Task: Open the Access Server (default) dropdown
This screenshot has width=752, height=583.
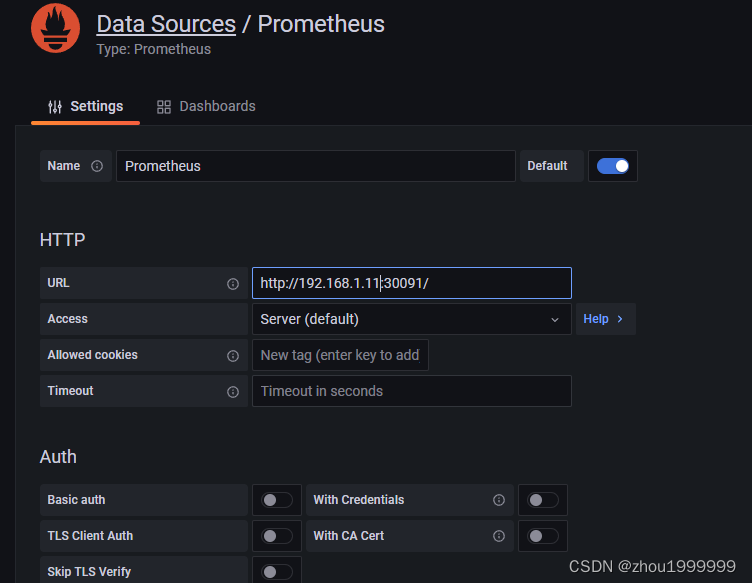Action: [x=411, y=319]
